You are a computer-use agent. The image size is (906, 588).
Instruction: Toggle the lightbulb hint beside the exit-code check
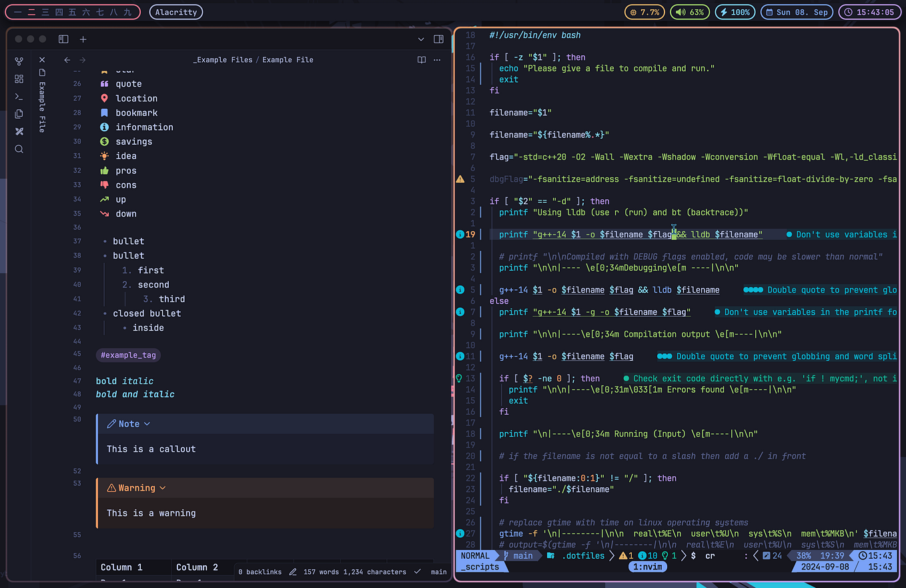[x=460, y=378]
